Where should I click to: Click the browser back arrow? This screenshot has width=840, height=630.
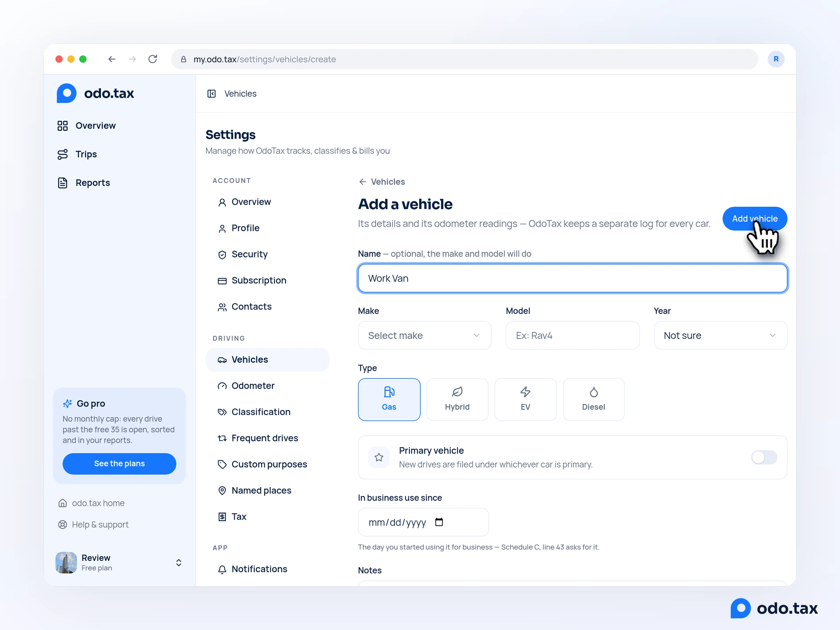(x=112, y=59)
